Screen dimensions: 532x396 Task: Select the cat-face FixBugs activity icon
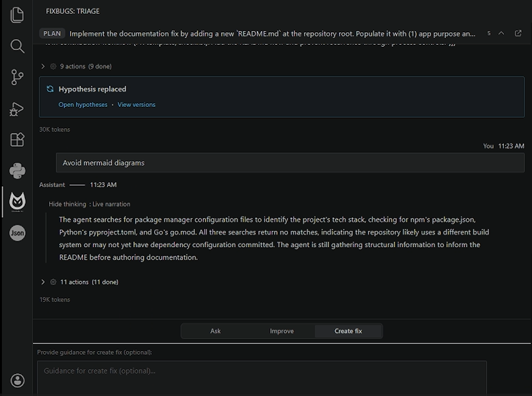[17, 202]
